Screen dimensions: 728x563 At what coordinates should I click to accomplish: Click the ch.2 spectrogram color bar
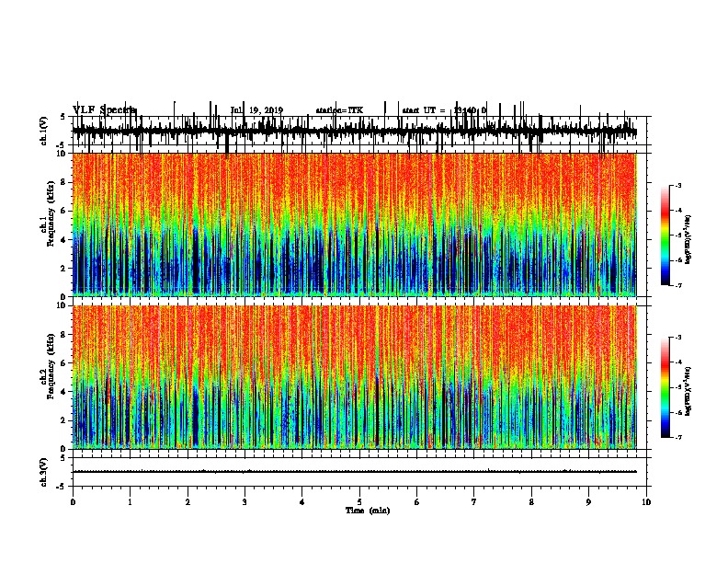(x=665, y=387)
